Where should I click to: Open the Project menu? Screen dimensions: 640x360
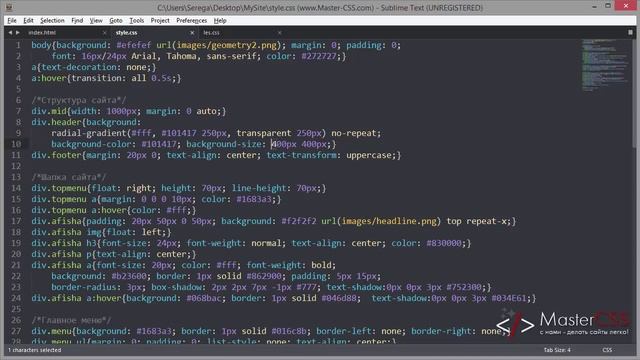point(160,20)
